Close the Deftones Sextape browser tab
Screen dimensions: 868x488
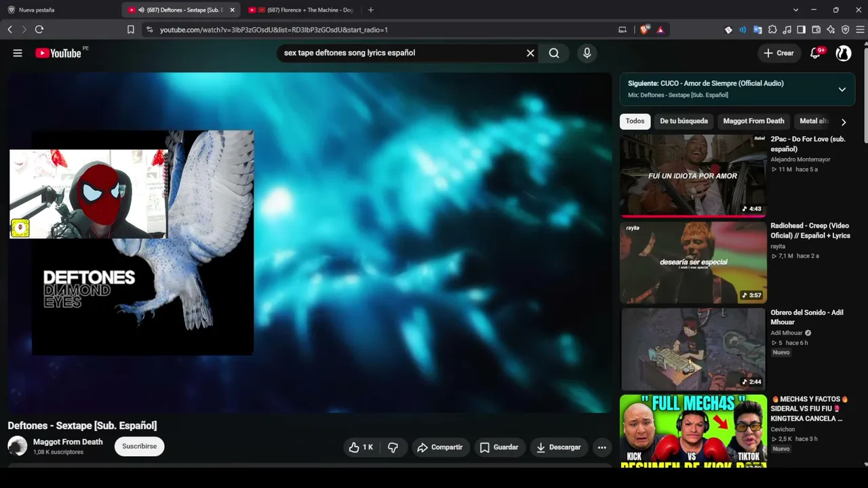tap(233, 10)
